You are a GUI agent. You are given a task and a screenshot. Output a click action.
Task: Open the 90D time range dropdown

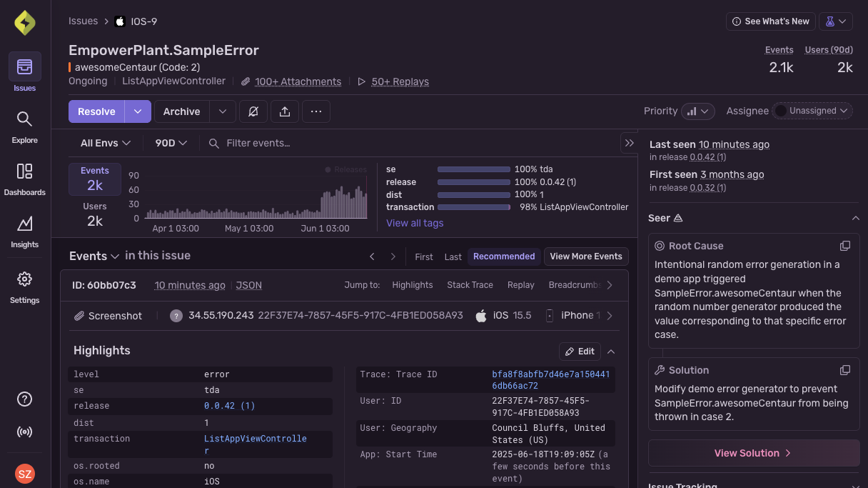pyautogui.click(x=171, y=143)
